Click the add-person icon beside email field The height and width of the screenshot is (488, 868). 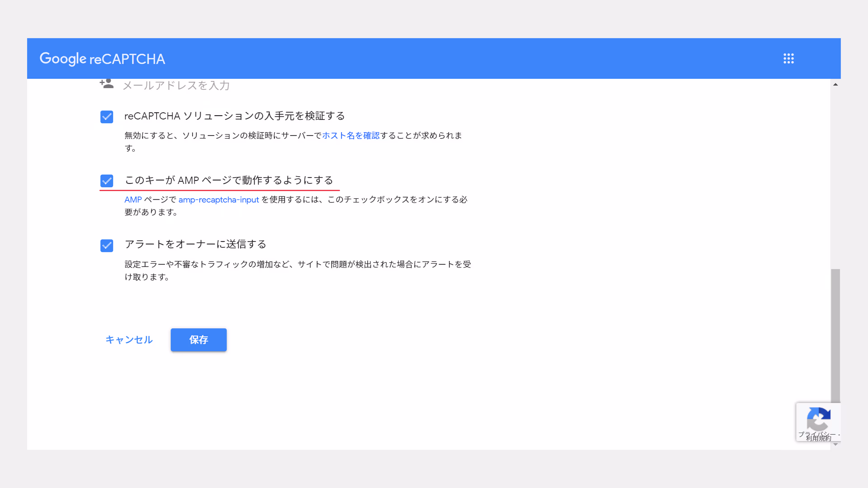point(106,83)
